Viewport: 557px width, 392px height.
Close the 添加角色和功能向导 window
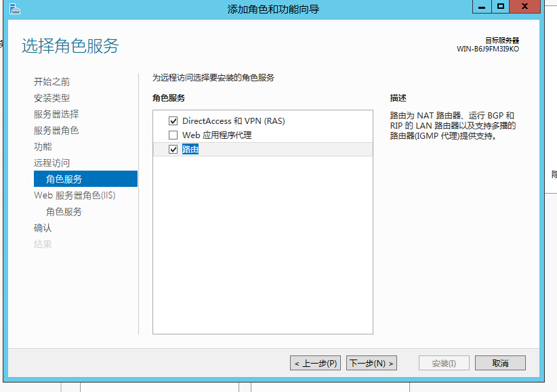tap(524, 6)
